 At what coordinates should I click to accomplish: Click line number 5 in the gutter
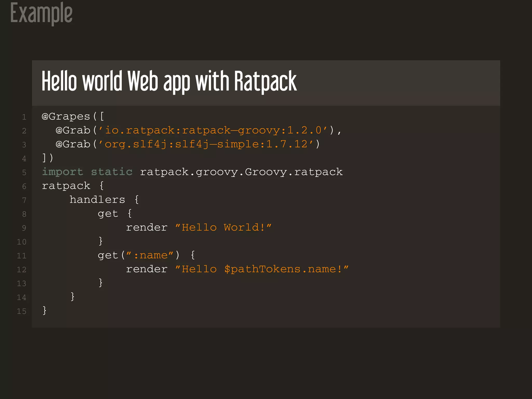coord(24,172)
